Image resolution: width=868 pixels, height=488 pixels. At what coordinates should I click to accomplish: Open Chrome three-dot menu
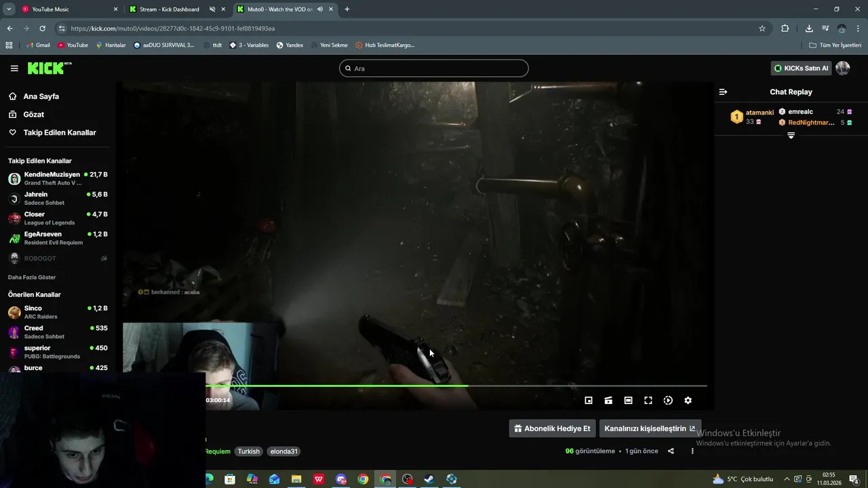[859, 28]
